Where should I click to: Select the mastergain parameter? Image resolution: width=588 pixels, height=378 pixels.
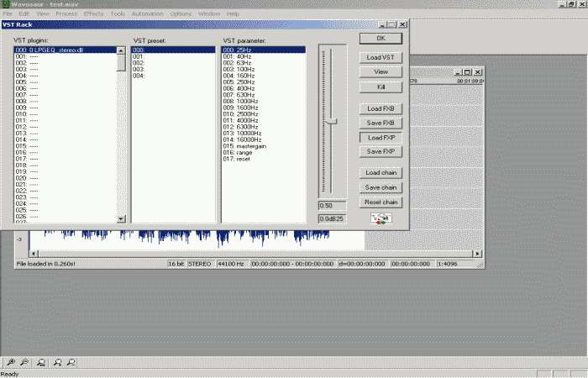pos(244,145)
